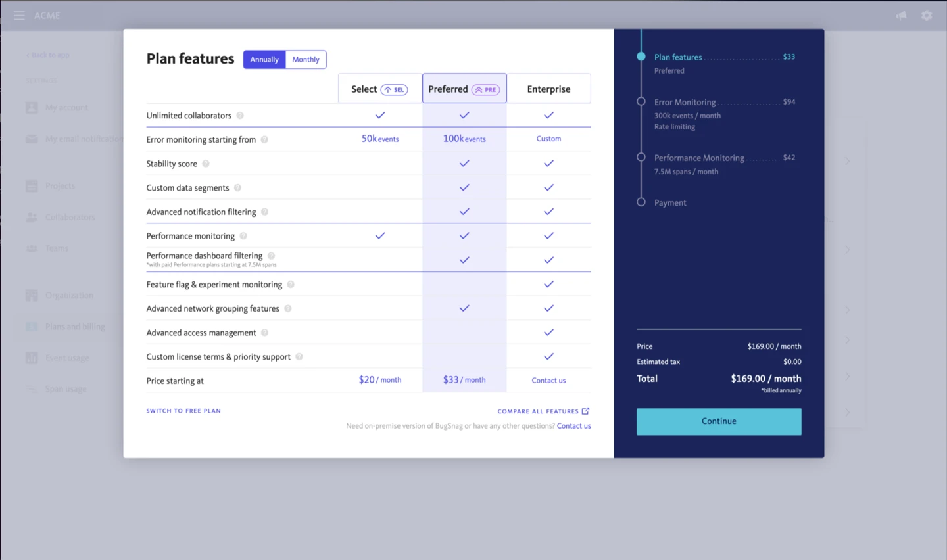The width and height of the screenshot is (947, 560).
Task: Click help icon beside Advanced notification filtering
Action: pos(264,212)
